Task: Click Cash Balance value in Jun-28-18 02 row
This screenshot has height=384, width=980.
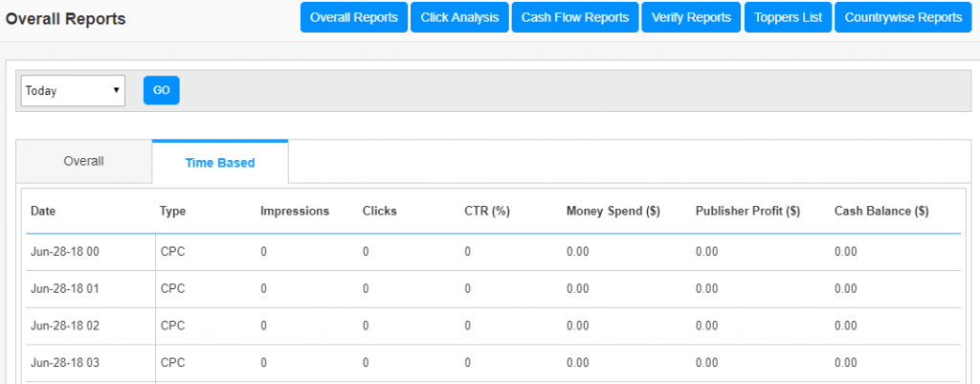Action: (x=846, y=326)
